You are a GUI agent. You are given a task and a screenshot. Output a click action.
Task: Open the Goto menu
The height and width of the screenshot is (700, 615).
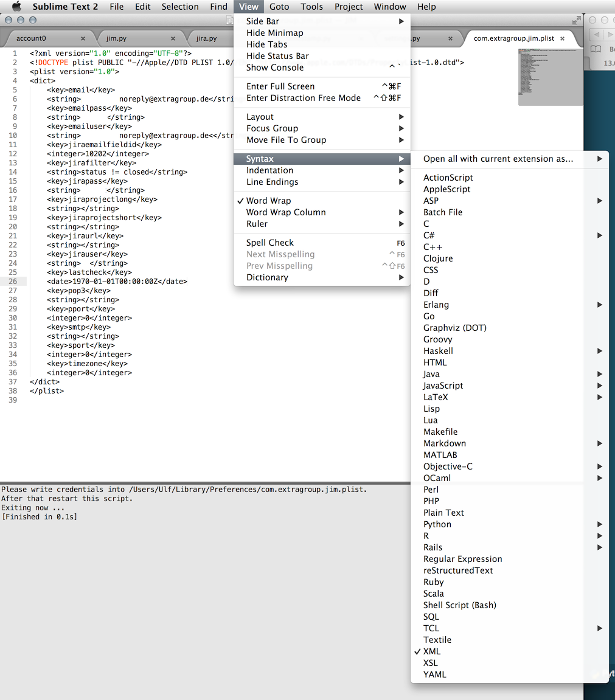tap(279, 7)
